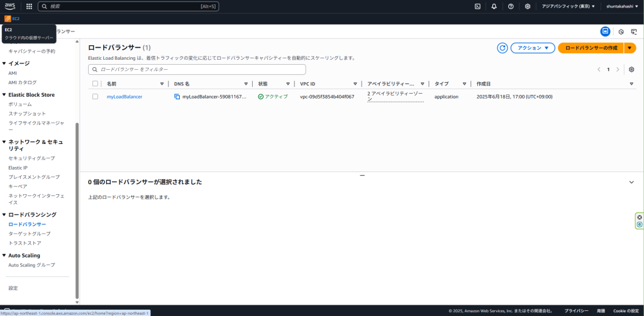The height and width of the screenshot is (316, 644).
Task: Click the split panel resize handle
Action: pyautogui.click(x=362, y=175)
